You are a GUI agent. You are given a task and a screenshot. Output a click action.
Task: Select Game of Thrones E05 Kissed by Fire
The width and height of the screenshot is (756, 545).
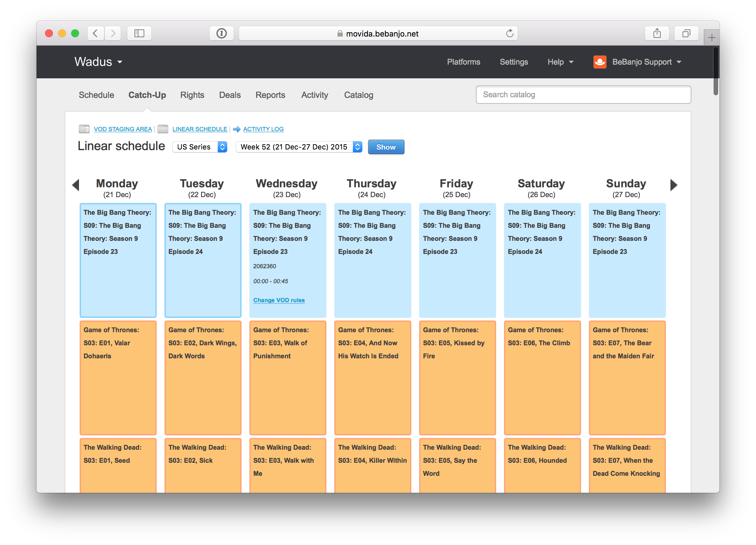pos(457,378)
